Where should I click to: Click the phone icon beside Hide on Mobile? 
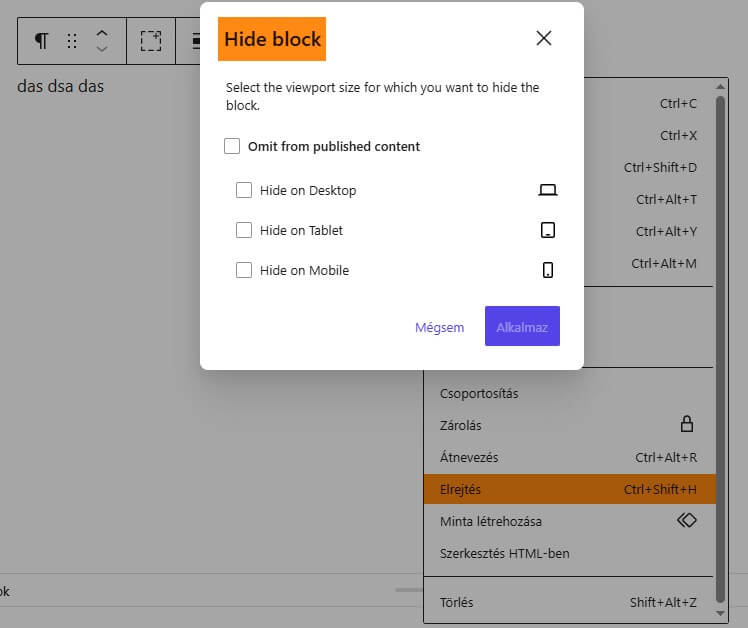pos(548,270)
